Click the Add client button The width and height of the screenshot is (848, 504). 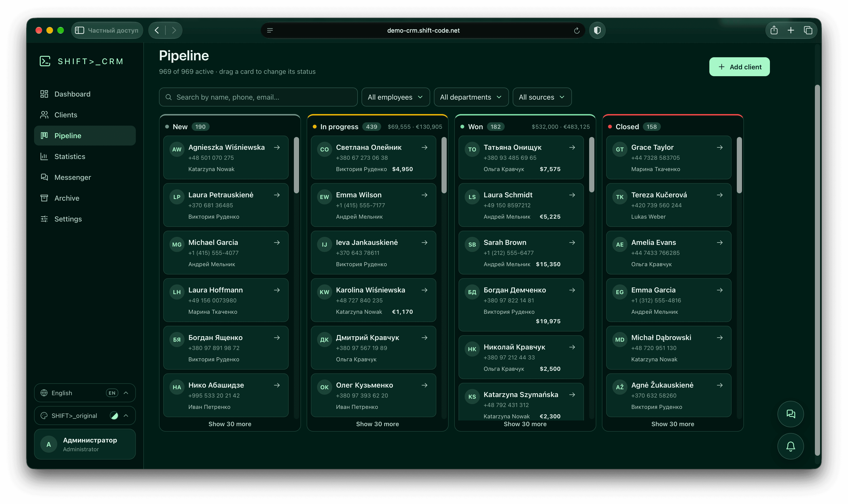(739, 67)
